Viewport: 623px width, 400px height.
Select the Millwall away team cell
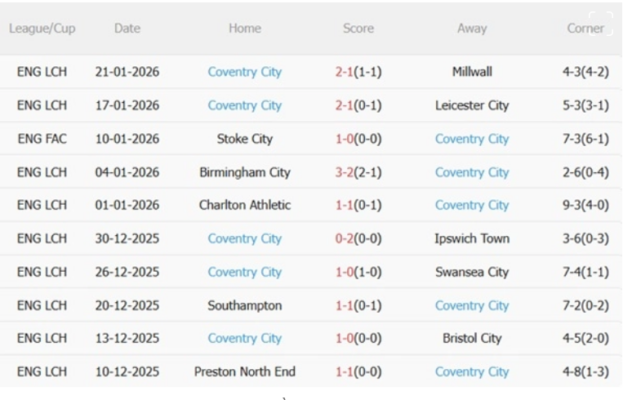pyautogui.click(x=472, y=72)
